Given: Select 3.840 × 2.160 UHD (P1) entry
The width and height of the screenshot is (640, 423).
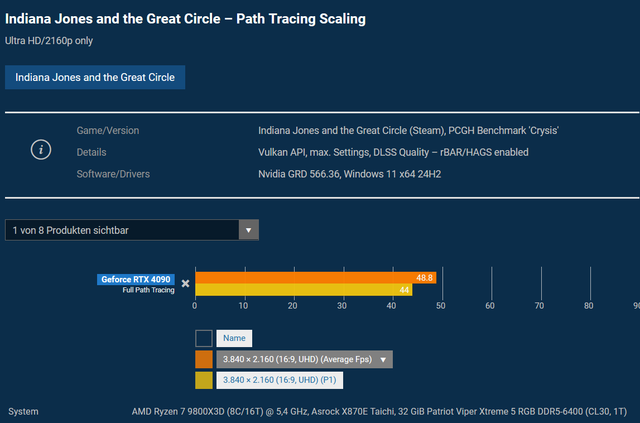Looking at the screenshot, I should click(280, 380).
